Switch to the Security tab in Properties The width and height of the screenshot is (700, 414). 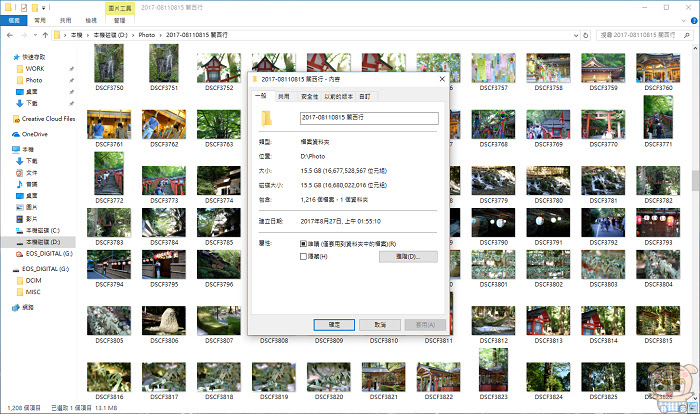click(x=309, y=96)
